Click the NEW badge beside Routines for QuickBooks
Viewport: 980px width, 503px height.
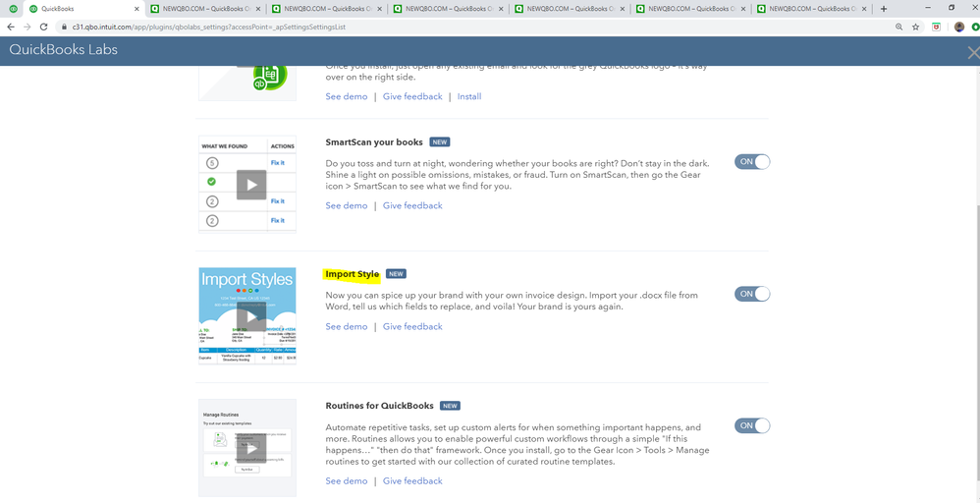[x=450, y=406]
